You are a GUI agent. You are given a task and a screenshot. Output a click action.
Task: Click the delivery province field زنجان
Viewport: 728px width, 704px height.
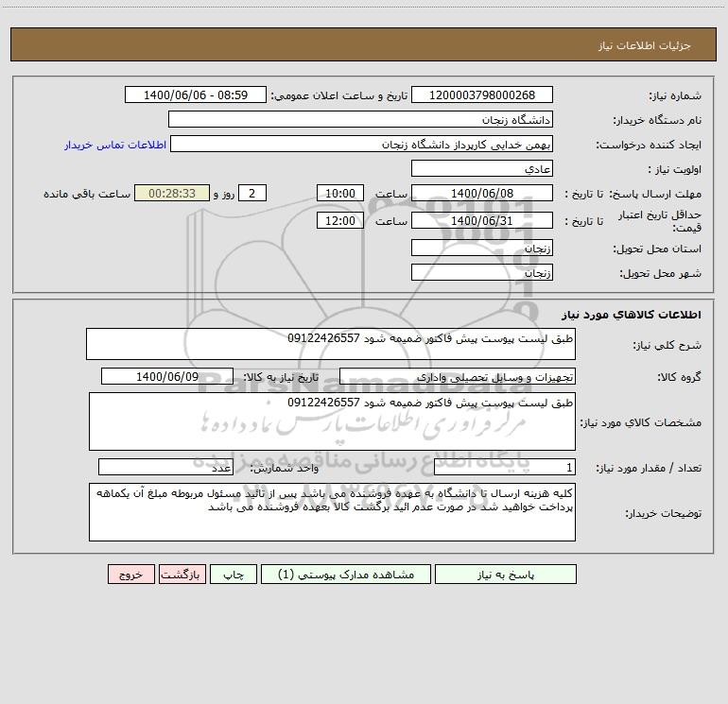click(482, 248)
